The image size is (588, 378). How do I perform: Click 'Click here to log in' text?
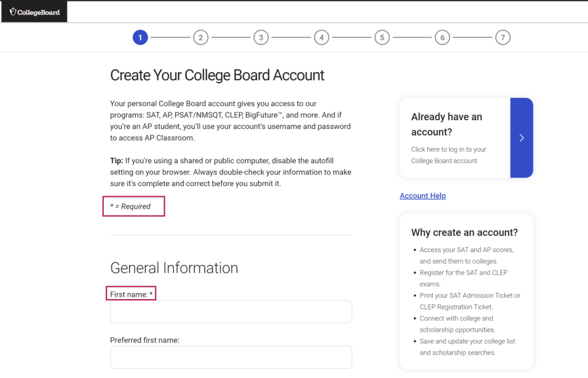point(449,155)
